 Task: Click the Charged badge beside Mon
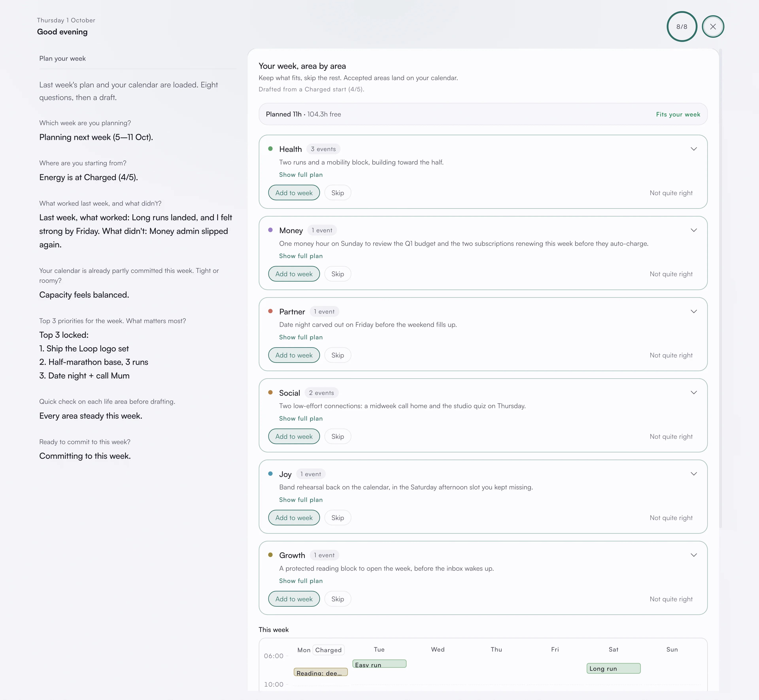click(328, 650)
